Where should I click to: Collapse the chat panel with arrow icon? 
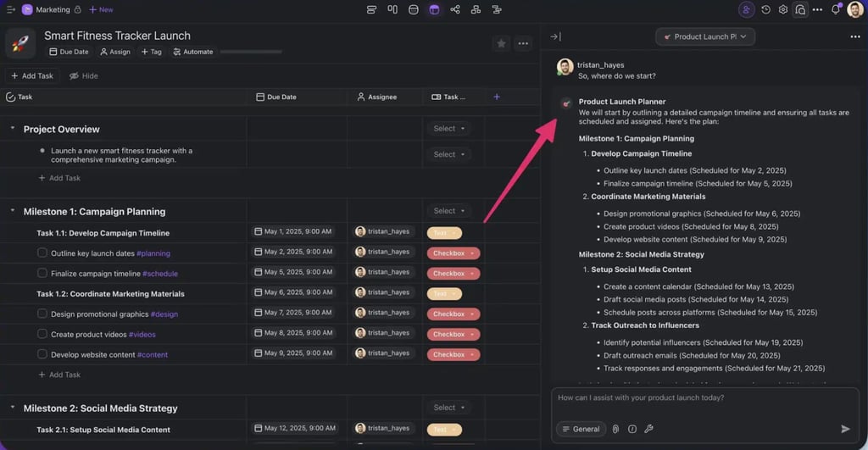555,36
